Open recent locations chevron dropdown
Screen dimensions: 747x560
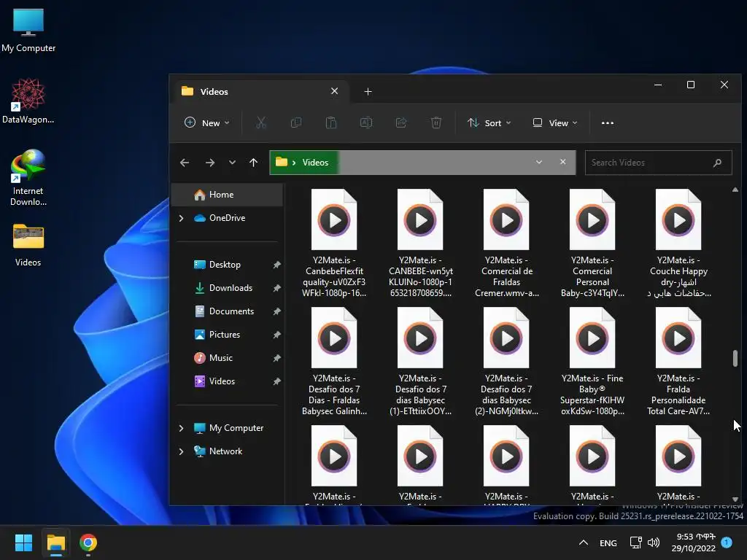[x=232, y=163]
